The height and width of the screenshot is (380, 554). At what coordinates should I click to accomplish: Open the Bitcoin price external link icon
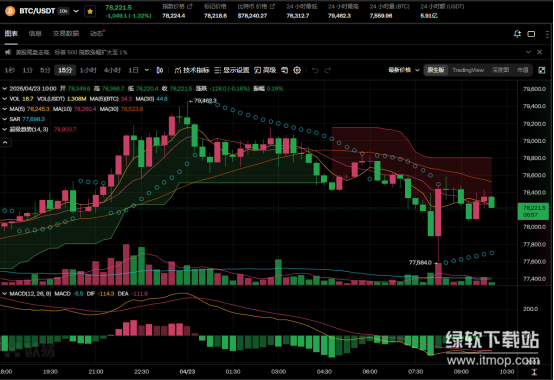click(x=272, y=6)
